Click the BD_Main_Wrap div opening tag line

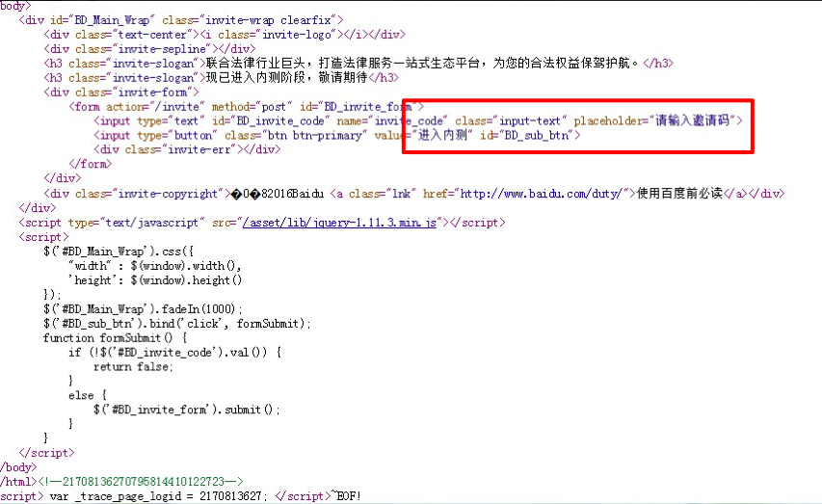181,20
